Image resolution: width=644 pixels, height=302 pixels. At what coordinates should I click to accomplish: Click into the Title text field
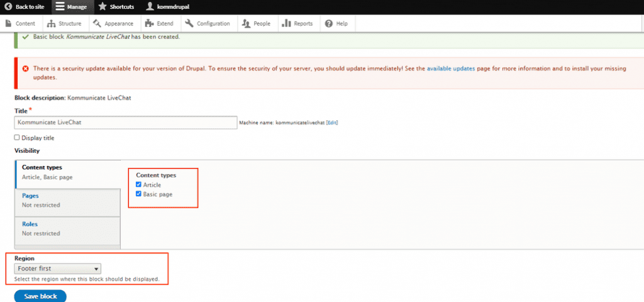(126, 123)
